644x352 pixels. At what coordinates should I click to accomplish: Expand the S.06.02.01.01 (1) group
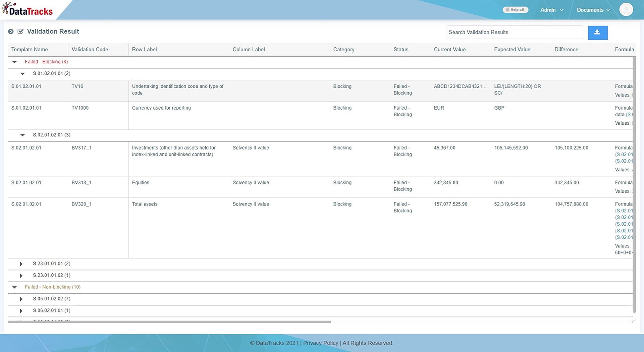21,311
